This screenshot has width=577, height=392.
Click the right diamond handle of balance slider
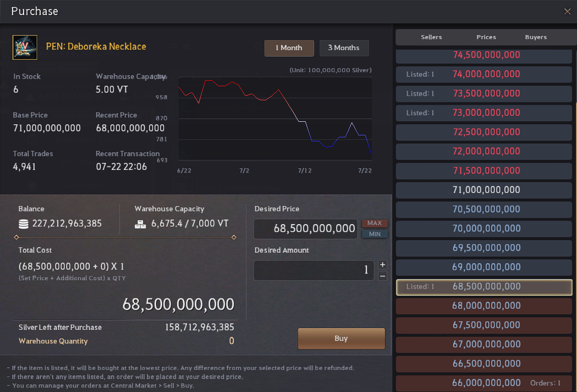(x=234, y=238)
